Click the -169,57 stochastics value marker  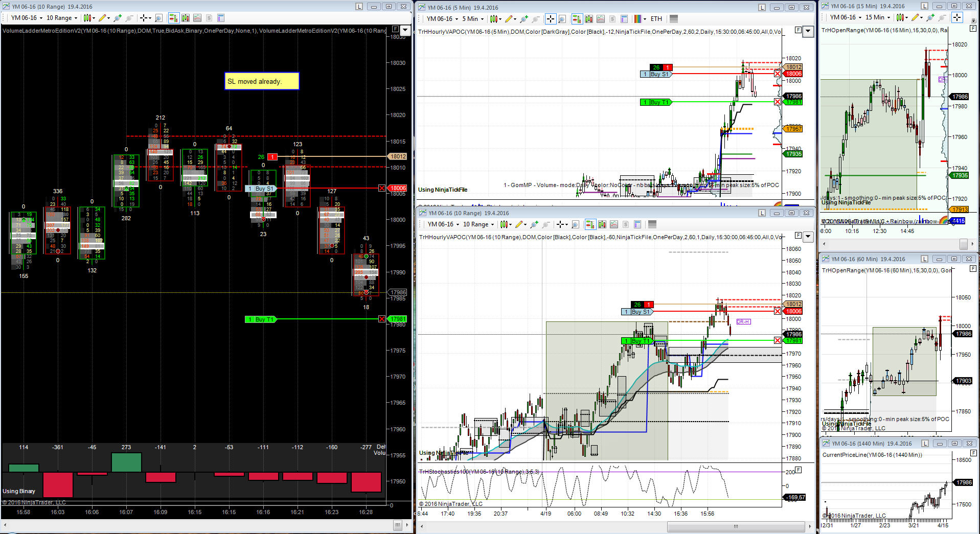pos(794,497)
